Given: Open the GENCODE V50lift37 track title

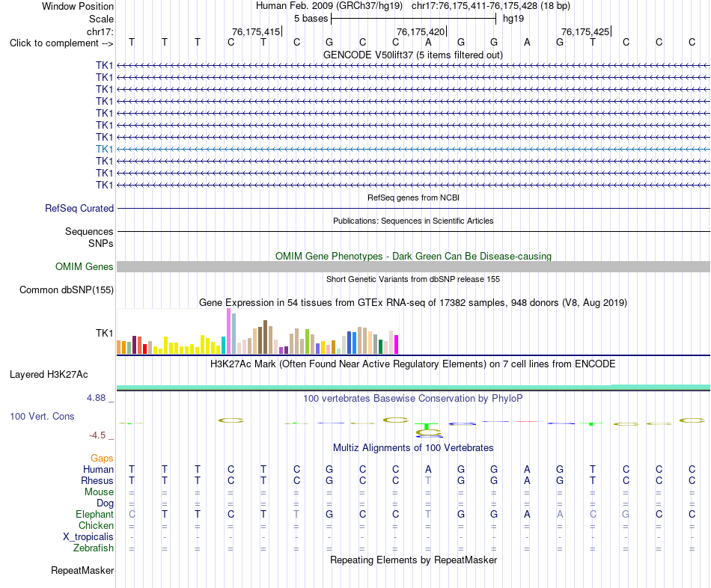Looking at the screenshot, I should coord(412,55).
